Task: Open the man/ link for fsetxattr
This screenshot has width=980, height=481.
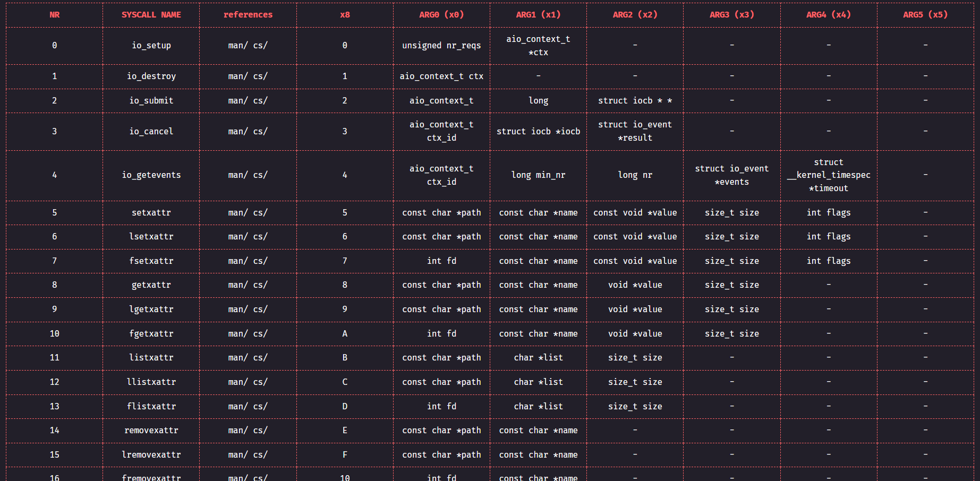Action: coord(238,261)
